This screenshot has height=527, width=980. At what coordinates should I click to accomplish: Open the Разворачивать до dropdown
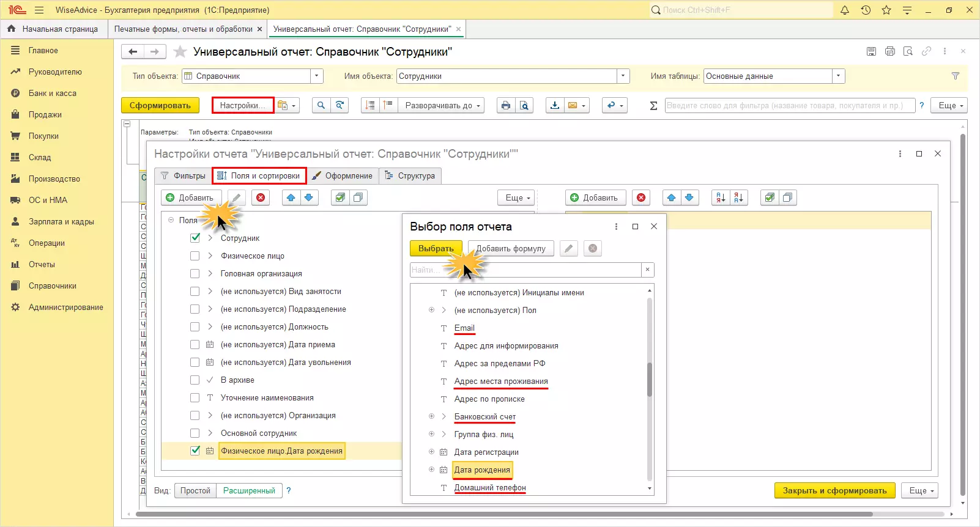pos(441,106)
